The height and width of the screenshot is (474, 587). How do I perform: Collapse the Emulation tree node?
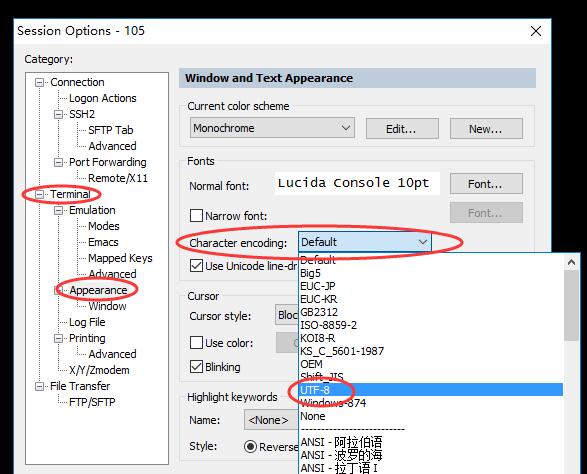click(x=58, y=210)
